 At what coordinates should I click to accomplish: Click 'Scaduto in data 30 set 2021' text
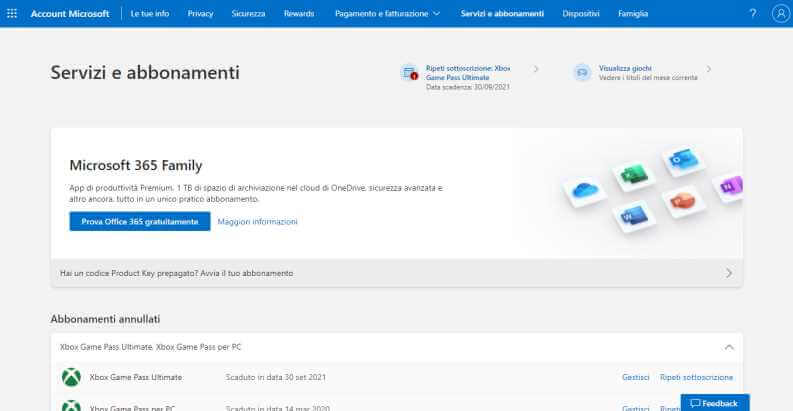click(x=276, y=377)
